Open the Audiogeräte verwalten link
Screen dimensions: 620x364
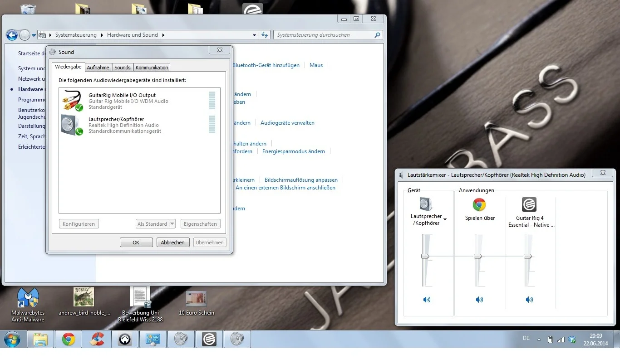[x=287, y=123]
